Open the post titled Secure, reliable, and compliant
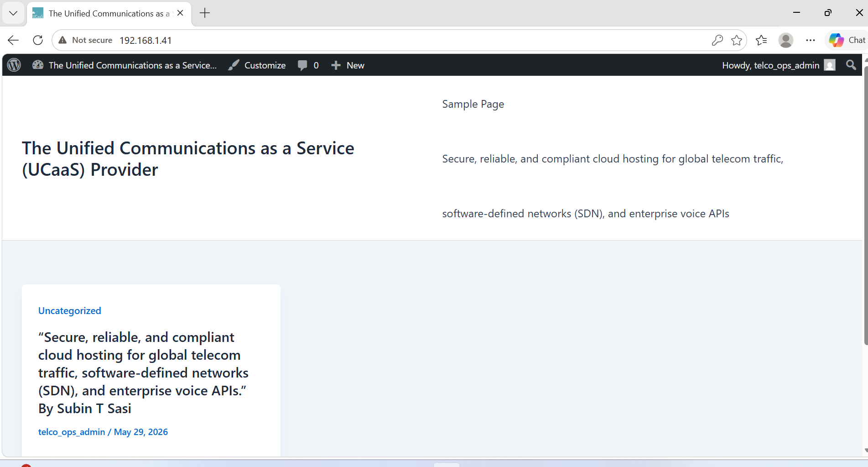This screenshot has width=868, height=467. [x=143, y=373]
